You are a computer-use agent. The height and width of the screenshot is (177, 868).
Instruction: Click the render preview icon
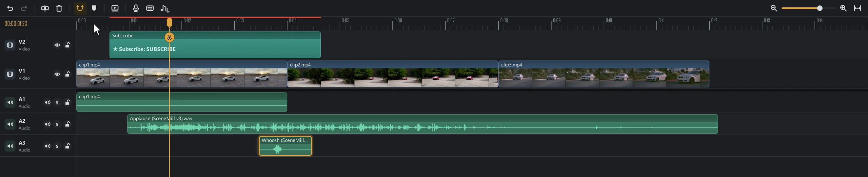(115, 8)
